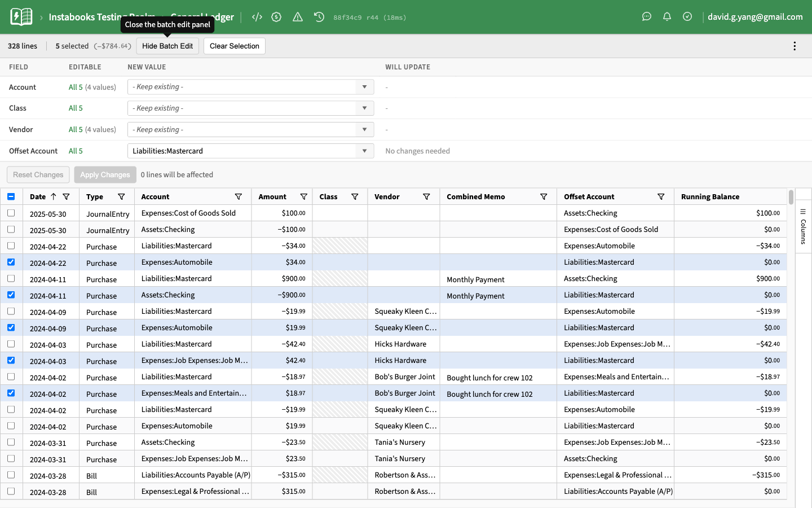Screen dimensions: 812x508
Task: Open the Amount column filter
Action: (x=304, y=196)
